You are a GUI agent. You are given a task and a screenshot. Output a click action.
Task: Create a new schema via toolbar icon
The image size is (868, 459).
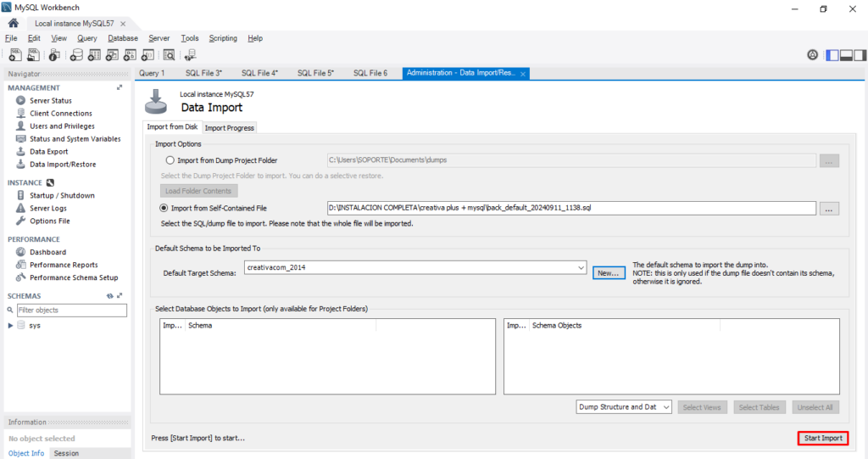point(76,55)
